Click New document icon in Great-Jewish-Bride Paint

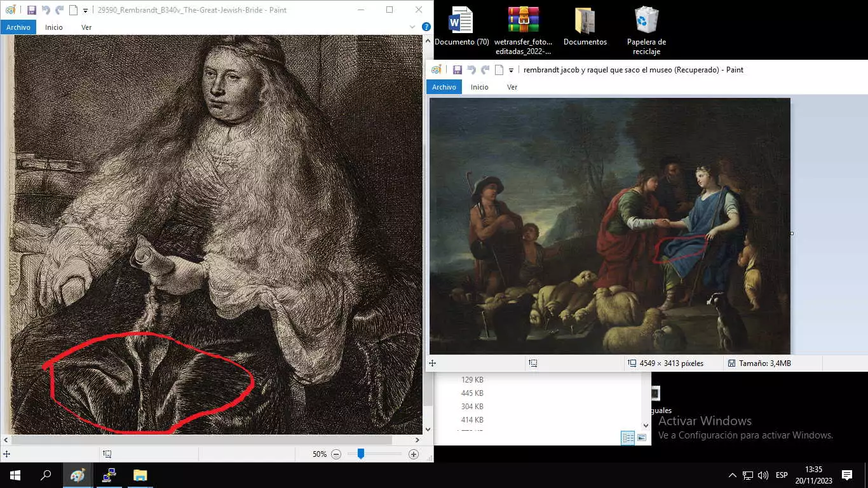pyautogui.click(x=73, y=10)
